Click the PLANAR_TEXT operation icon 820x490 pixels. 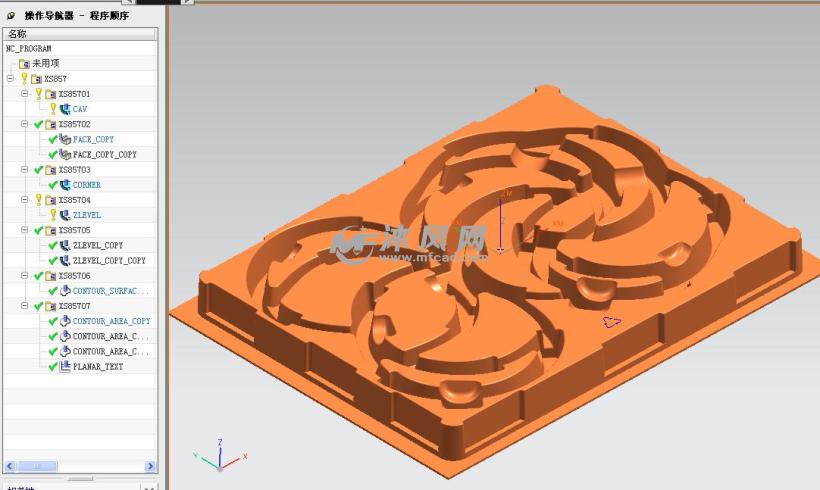65,367
